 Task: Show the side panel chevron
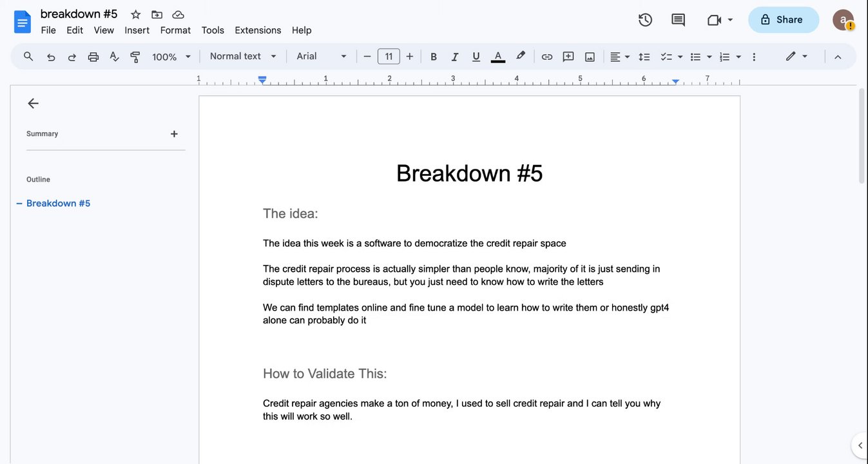(x=860, y=445)
